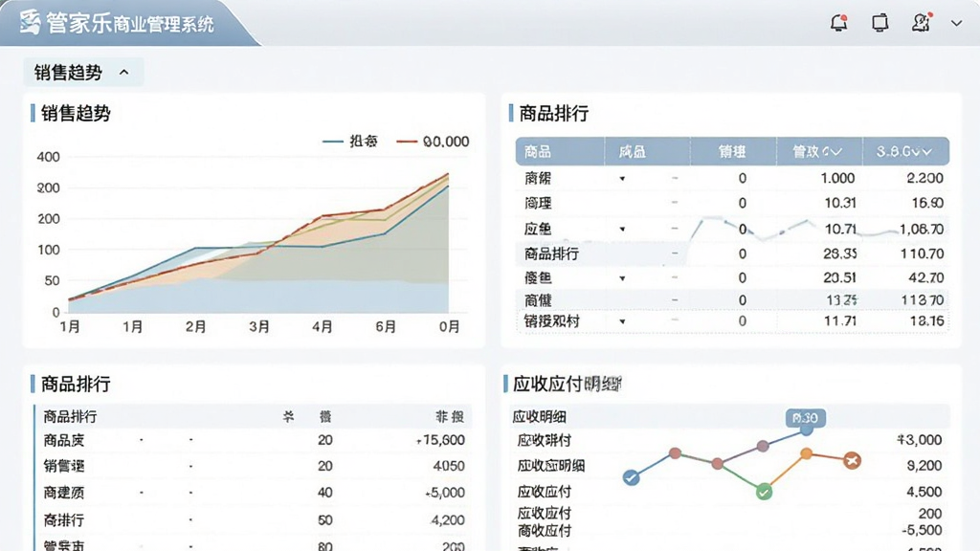
Task: Select the 应收明细 header row
Action: pos(729,417)
